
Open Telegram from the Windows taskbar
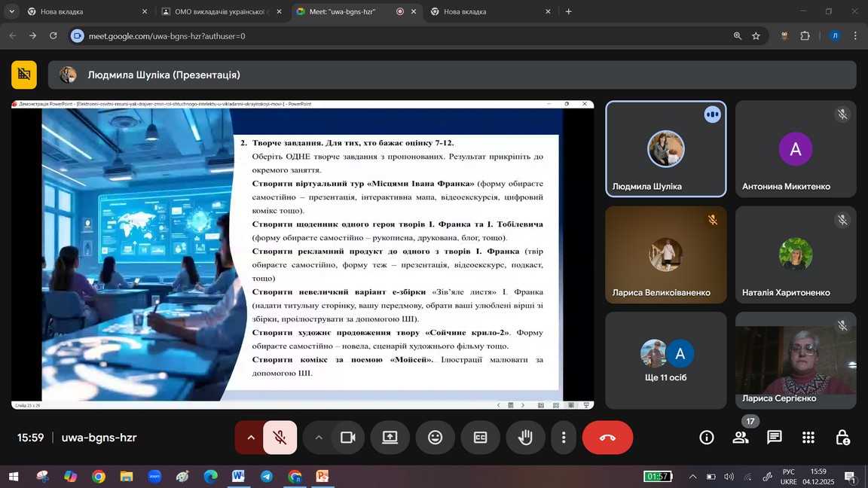(267, 476)
